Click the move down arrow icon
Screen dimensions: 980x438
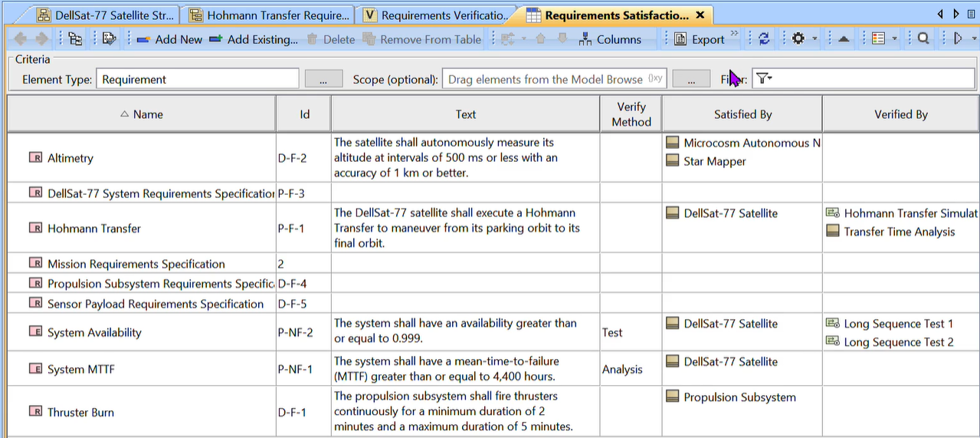pos(562,39)
